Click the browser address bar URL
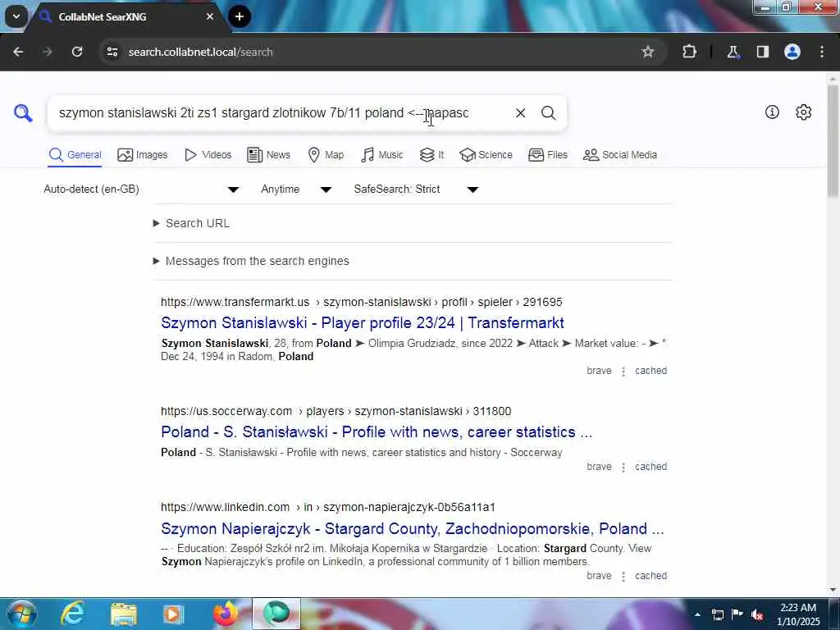This screenshot has width=840, height=630. (201, 52)
